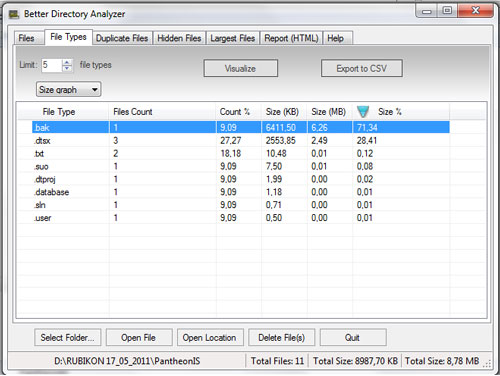Viewport: 500px width, 376px height.
Task: Click the 2,49 MB size cell
Action: tap(319, 140)
